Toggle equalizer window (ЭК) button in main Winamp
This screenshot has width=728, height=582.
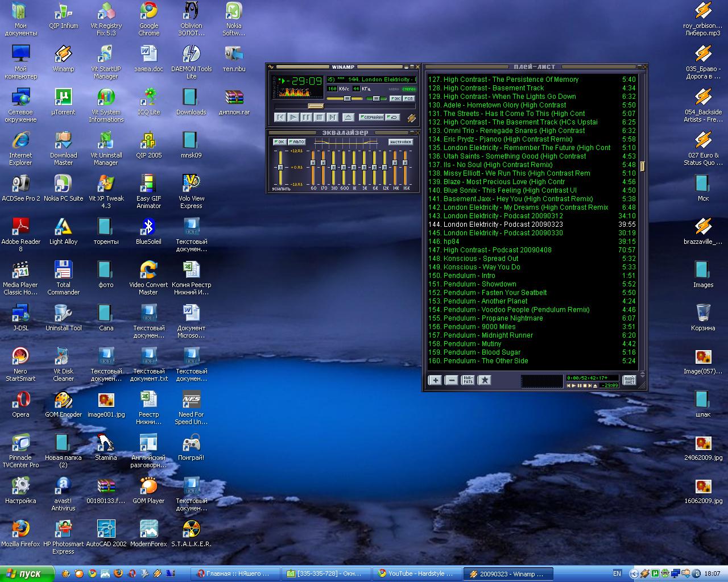point(395,98)
